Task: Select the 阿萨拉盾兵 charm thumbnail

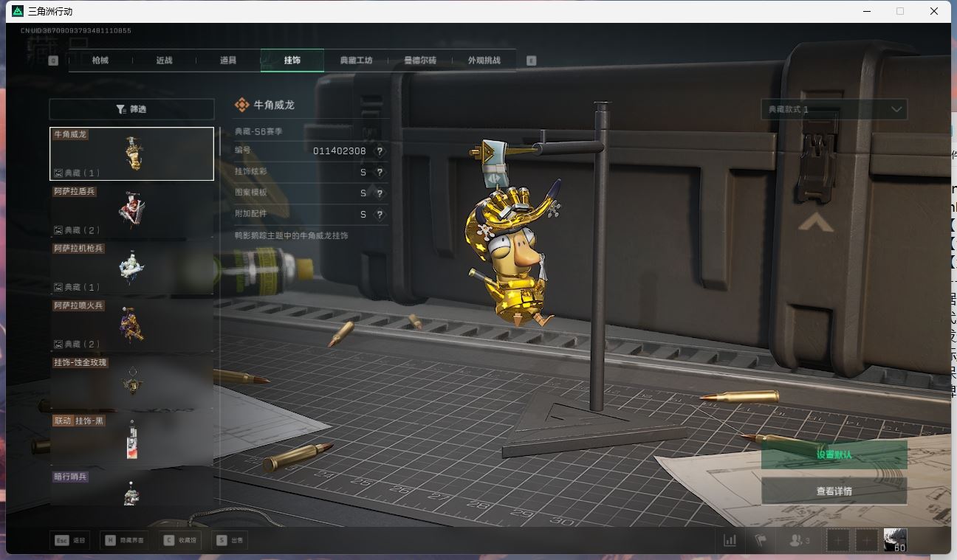Action: pos(131,211)
